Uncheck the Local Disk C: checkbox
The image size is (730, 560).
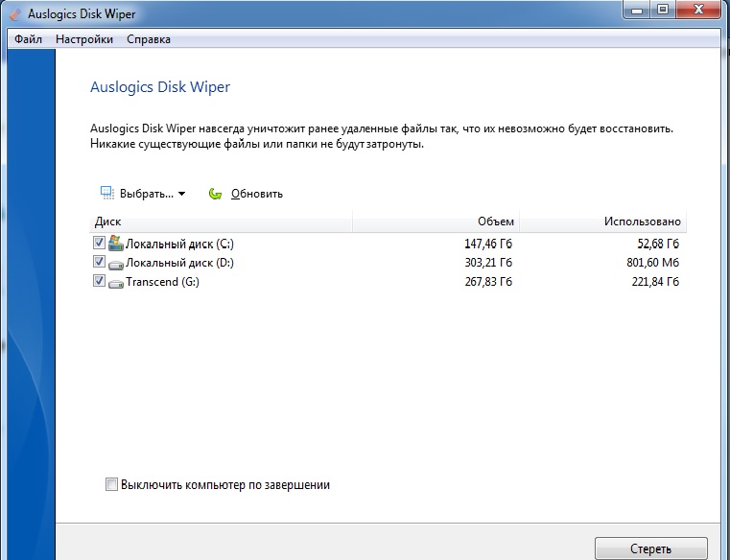pyautogui.click(x=100, y=244)
